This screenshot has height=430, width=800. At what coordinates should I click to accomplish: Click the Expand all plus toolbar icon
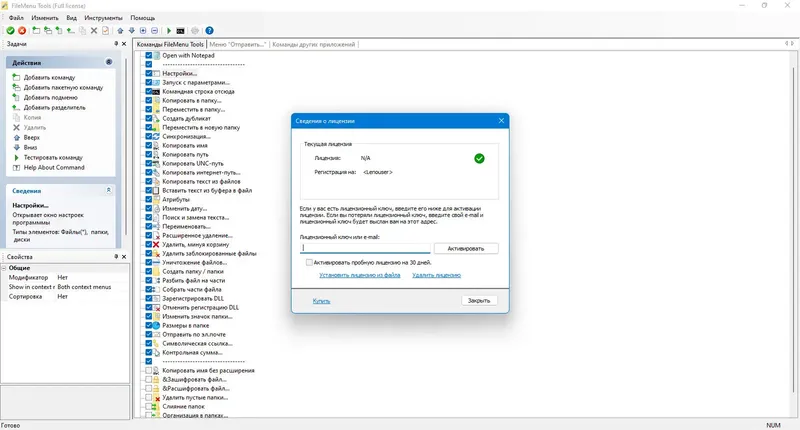coord(143,31)
